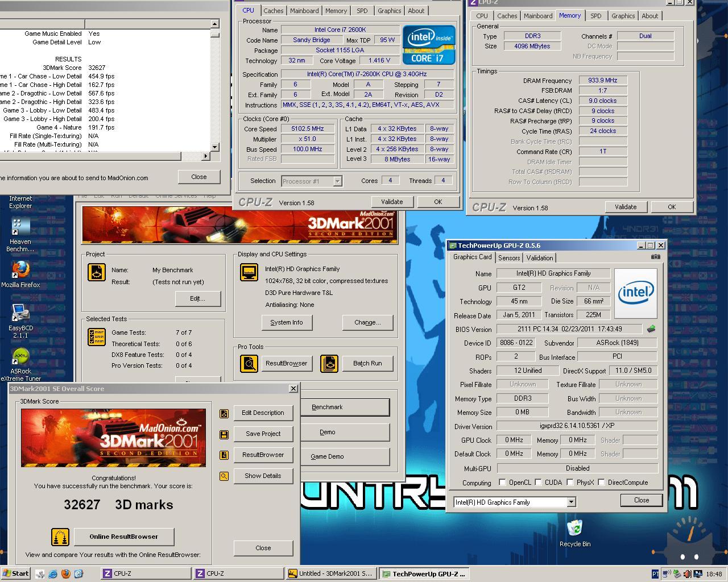The width and height of the screenshot is (728, 582).
Task: Click OK in right CPU-Z Memory window
Action: tap(672, 207)
